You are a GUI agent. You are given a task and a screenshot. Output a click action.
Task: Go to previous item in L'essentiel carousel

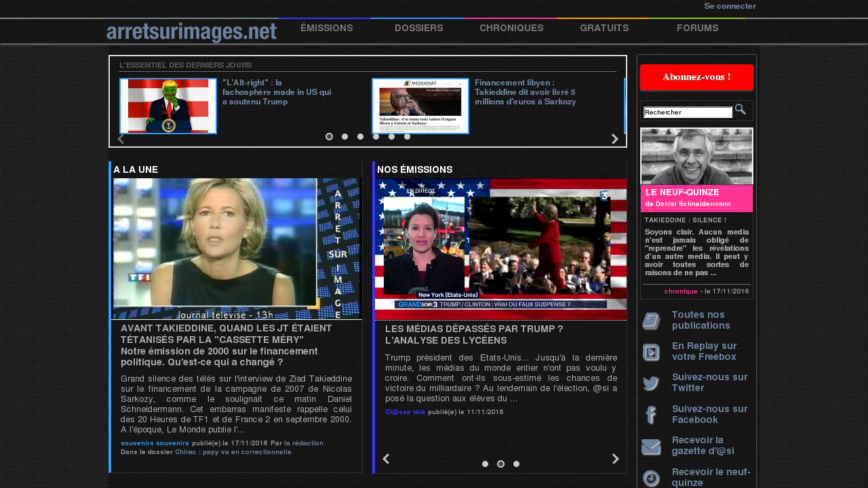click(x=121, y=139)
